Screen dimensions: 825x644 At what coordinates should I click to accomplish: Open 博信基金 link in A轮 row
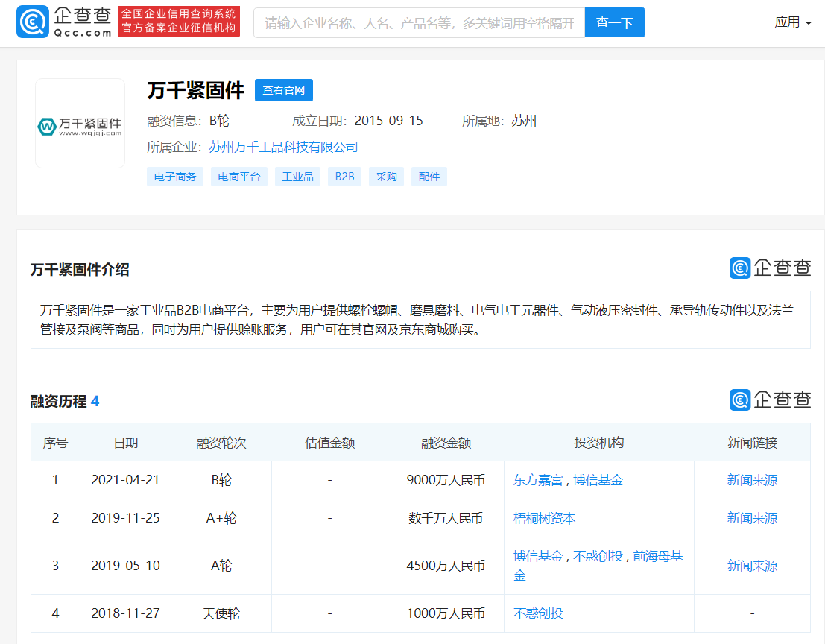tap(538, 556)
